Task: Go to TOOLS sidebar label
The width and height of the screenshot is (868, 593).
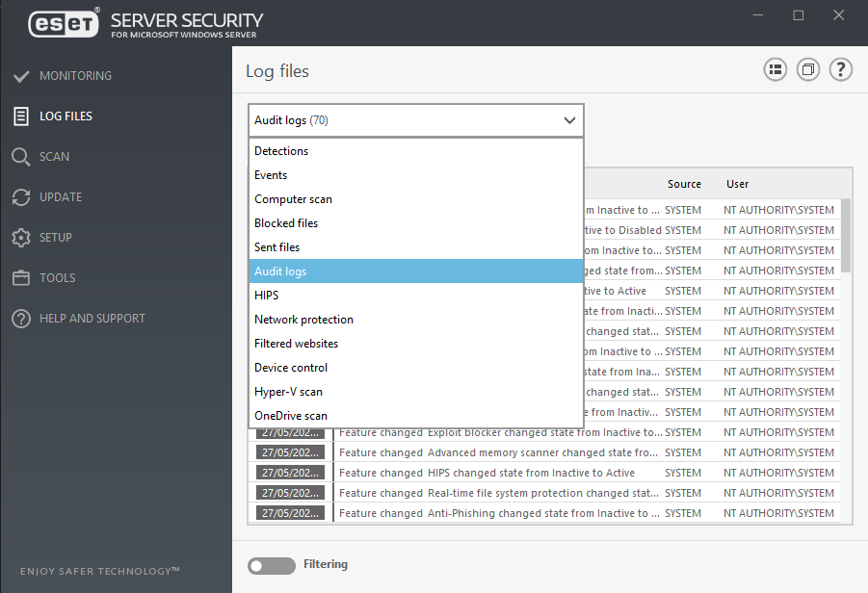Action: pos(57,277)
